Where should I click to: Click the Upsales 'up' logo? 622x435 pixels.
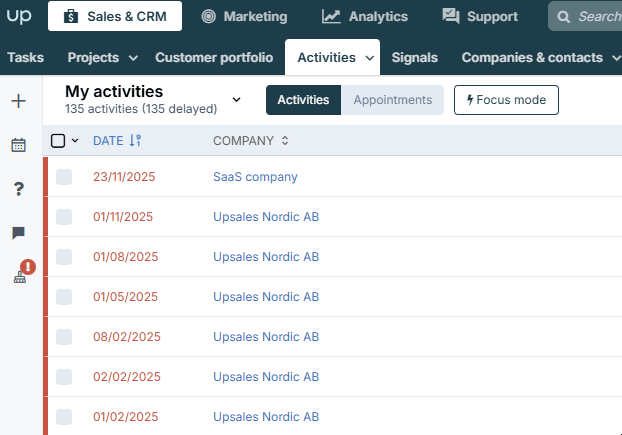pyautogui.click(x=19, y=16)
